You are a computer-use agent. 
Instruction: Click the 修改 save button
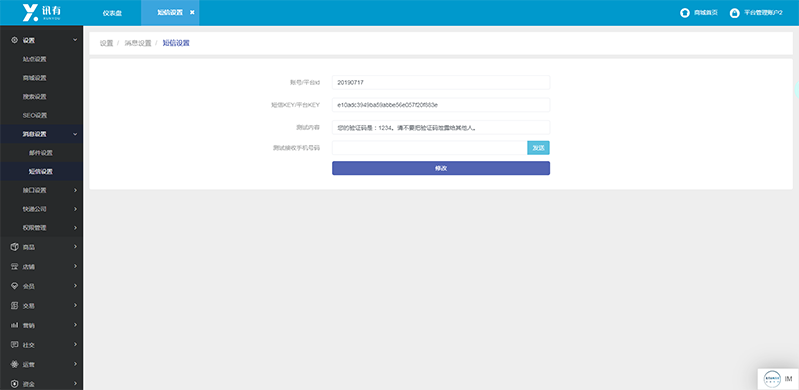(x=441, y=168)
